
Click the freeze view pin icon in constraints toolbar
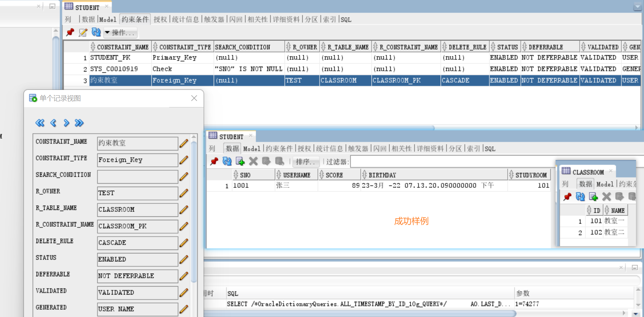point(70,33)
